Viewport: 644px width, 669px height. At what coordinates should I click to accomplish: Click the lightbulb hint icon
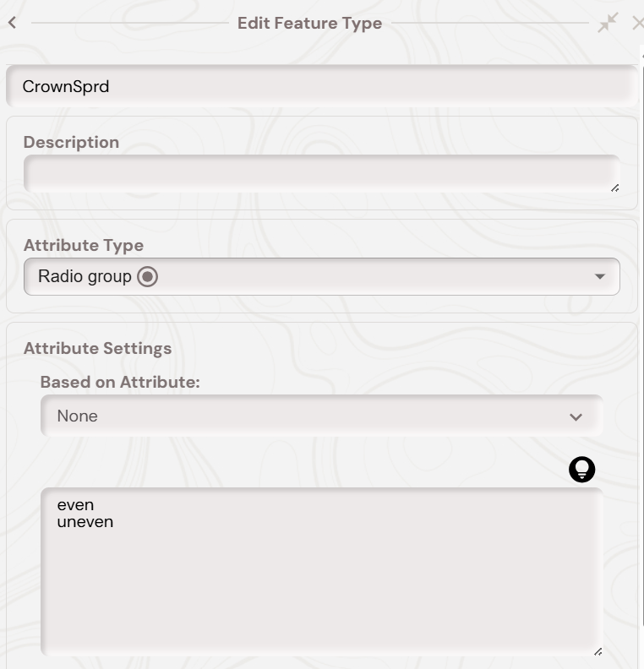click(581, 470)
